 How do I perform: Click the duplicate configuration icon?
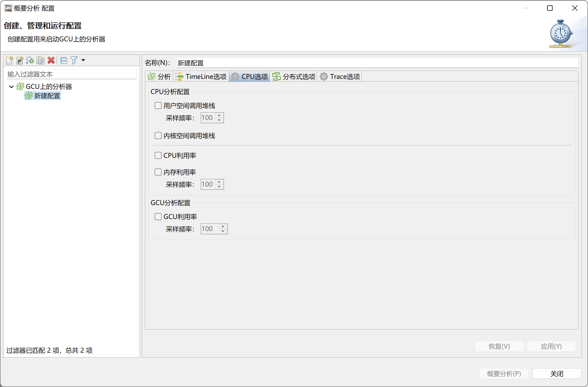tap(41, 60)
